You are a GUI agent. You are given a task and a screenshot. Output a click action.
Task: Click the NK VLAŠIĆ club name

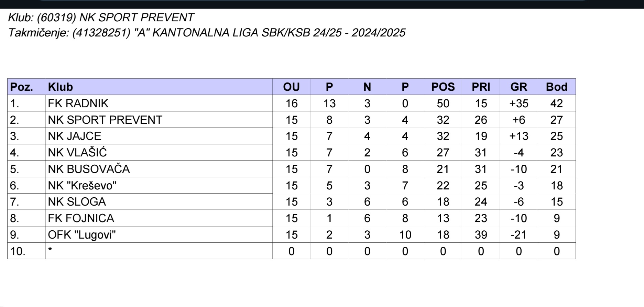click(77, 152)
